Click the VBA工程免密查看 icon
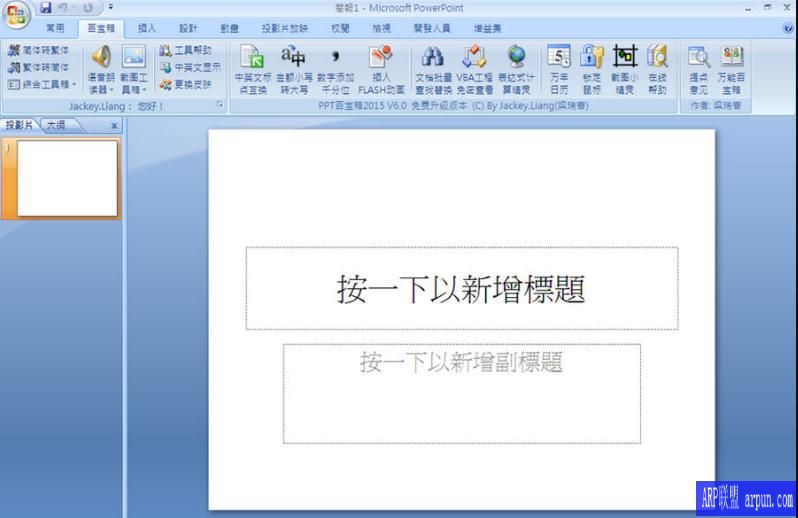 (x=474, y=70)
